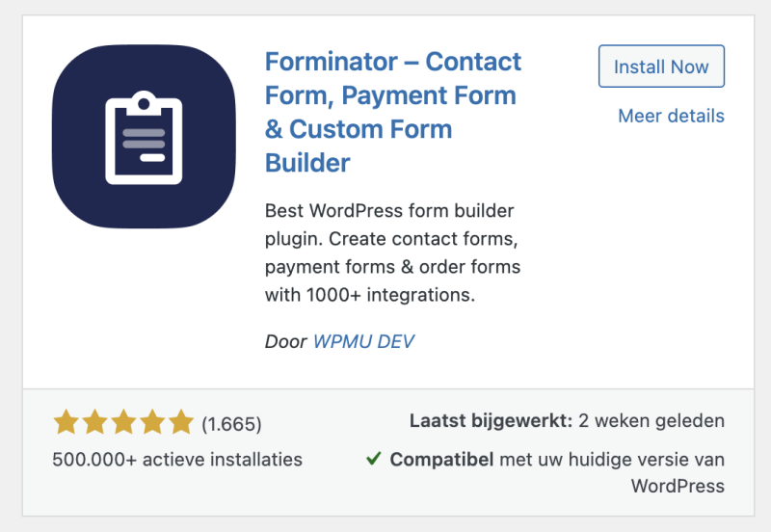Click the "2 weken geleden" text
Viewport: 771px width, 532px height.
point(652,421)
